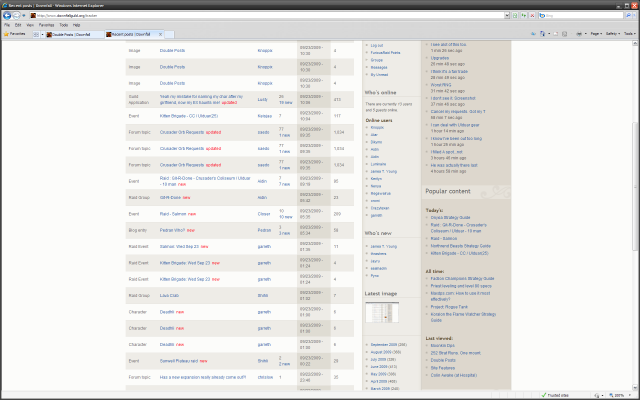Open the search provider dropdown arrow
This screenshot has height=400, width=640.
634,16
